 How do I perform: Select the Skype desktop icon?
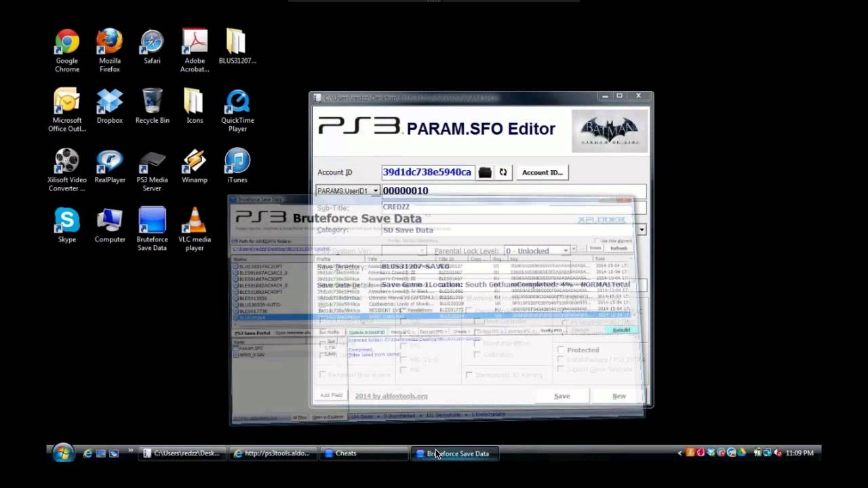[66, 226]
